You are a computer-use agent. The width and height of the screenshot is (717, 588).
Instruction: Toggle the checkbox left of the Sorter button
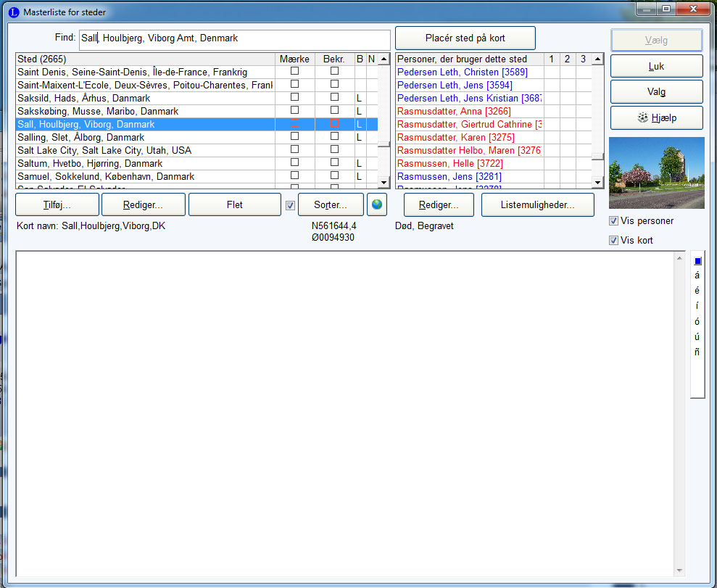291,206
